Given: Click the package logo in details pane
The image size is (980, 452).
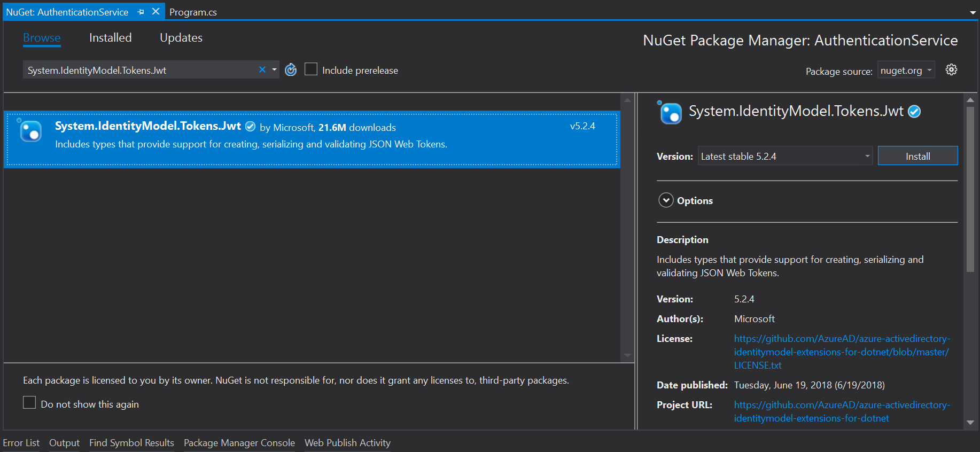Looking at the screenshot, I should 670,112.
